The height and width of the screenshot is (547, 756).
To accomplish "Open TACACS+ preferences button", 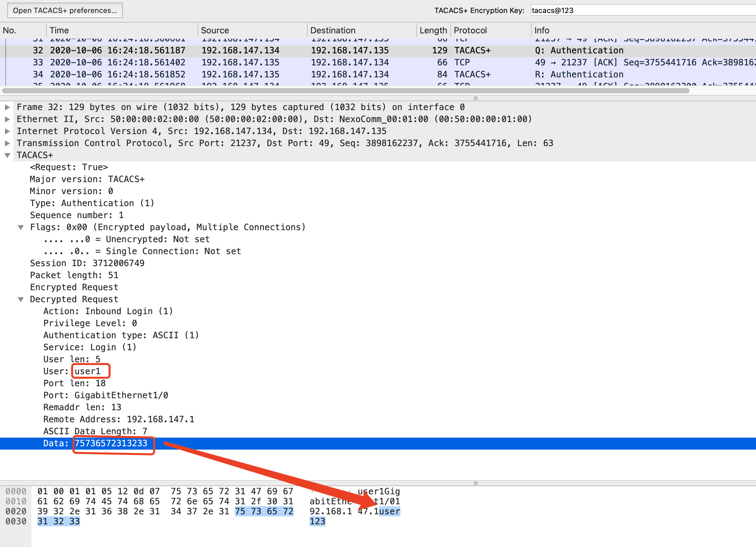I will tap(65, 10).
